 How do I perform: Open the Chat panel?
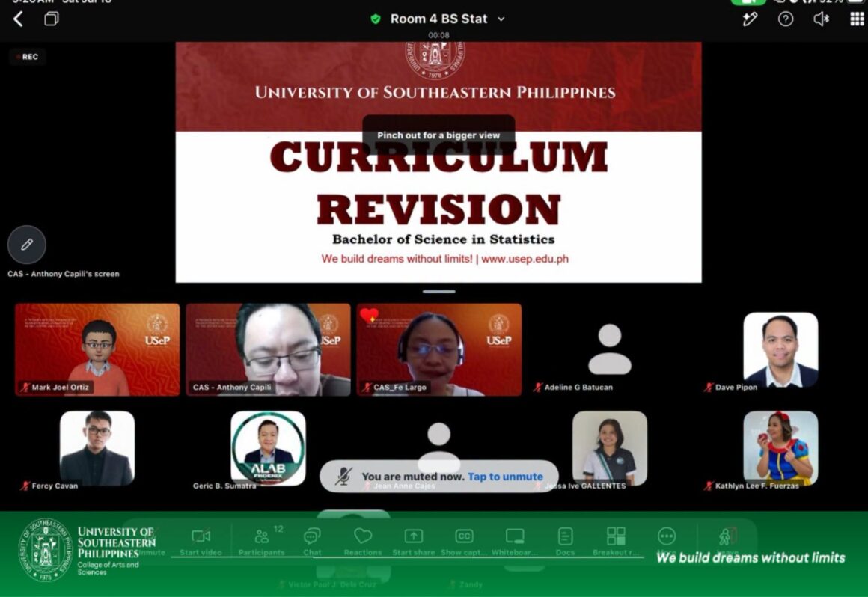click(x=312, y=542)
